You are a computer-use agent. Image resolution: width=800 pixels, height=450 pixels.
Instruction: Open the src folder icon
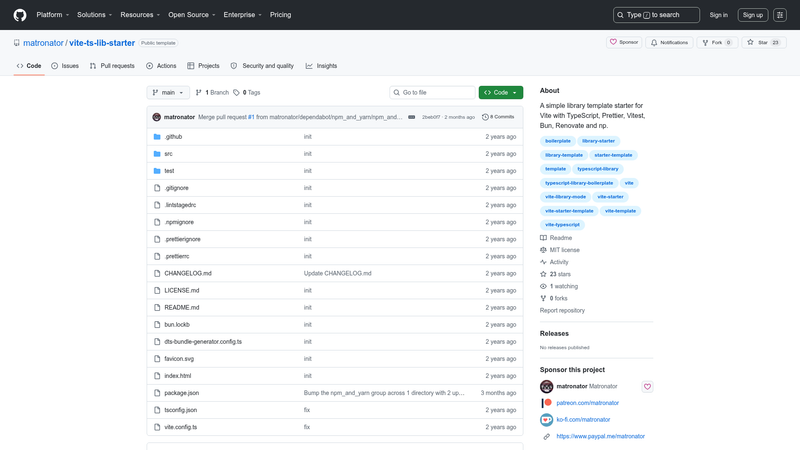coord(157,154)
